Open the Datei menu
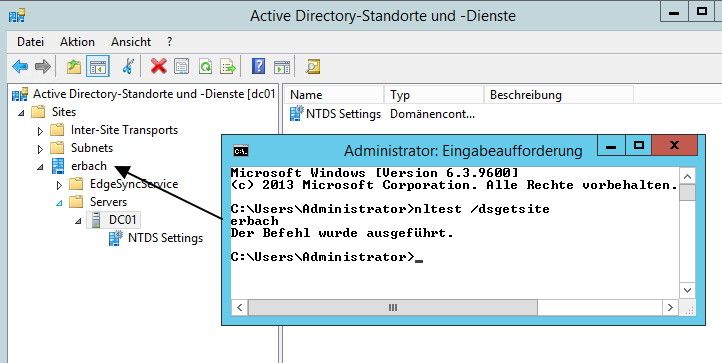The image size is (722, 363). (x=30, y=42)
